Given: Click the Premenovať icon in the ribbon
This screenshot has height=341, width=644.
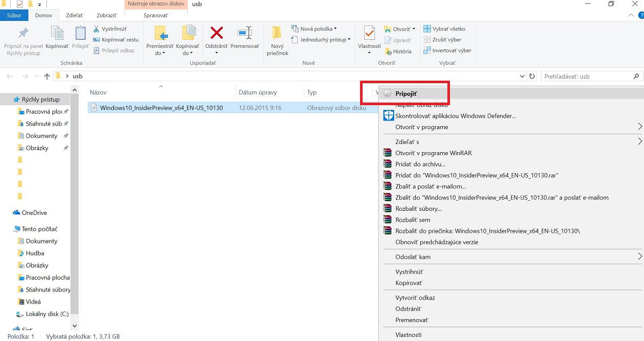Looking at the screenshot, I should click(245, 33).
